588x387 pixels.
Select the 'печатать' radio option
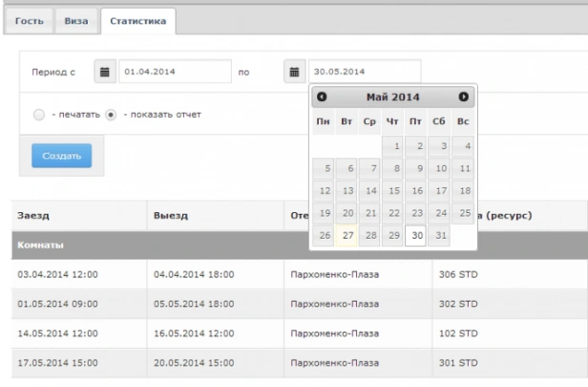39,115
